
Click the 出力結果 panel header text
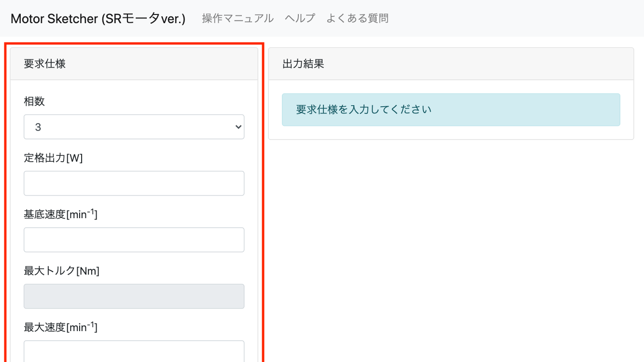click(303, 64)
